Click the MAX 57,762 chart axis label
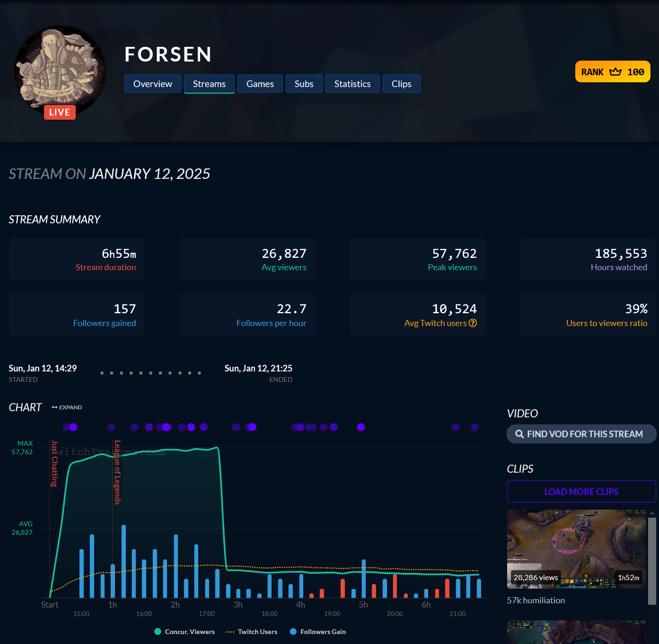This screenshot has height=644, width=659. (22, 448)
